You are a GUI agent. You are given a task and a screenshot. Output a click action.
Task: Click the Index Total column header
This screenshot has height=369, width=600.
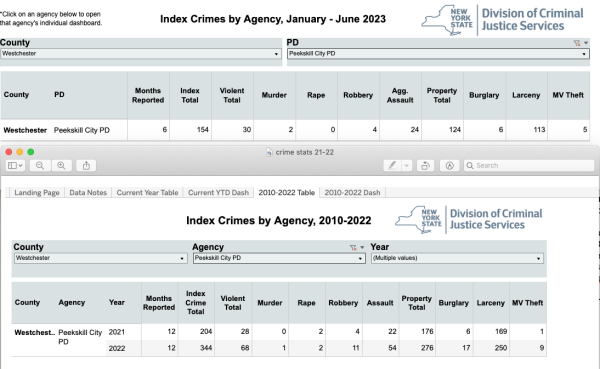coord(190,95)
